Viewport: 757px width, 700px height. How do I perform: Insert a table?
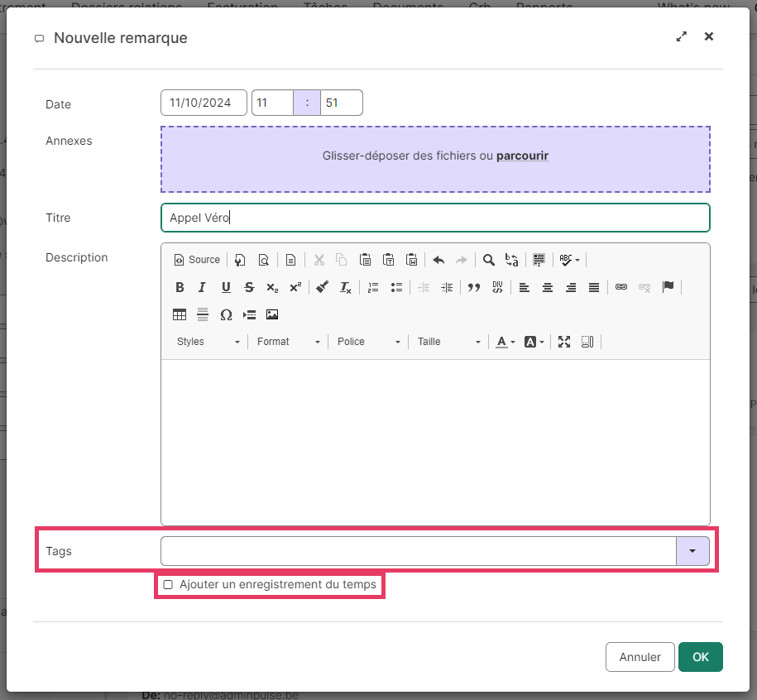pos(179,314)
